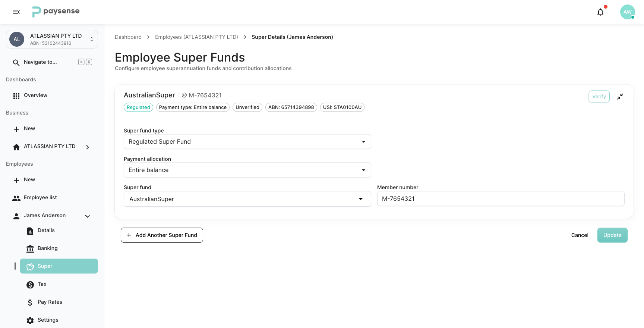Collapse the AustralianSuper fund card

[x=620, y=96]
